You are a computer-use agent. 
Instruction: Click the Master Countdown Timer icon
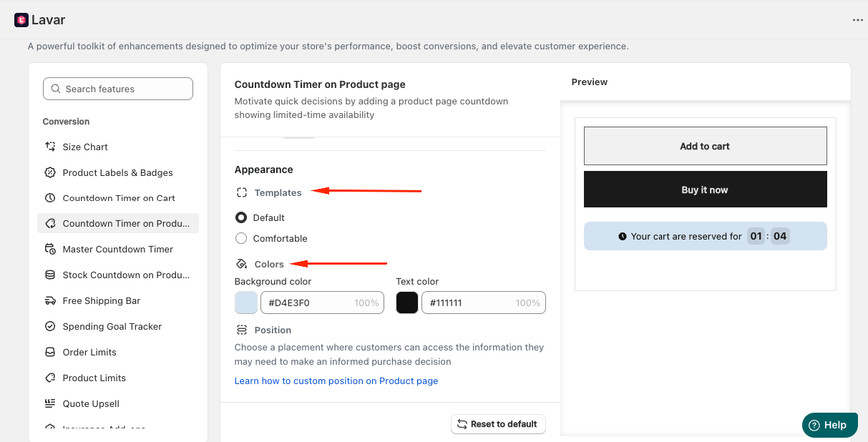click(50, 250)
